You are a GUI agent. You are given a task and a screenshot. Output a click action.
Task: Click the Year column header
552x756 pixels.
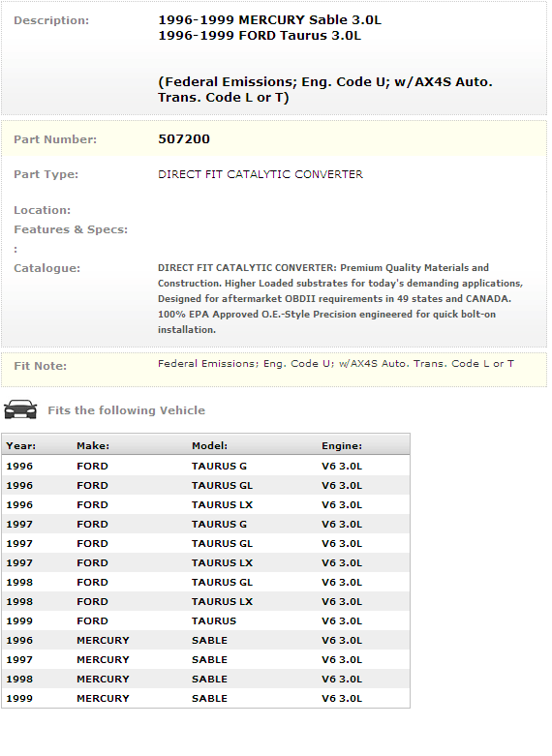pyautogui.click(x=20, y=446)
